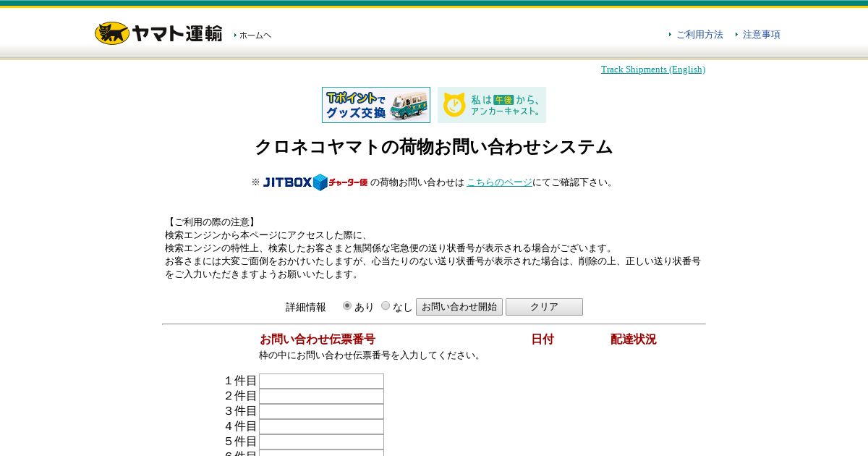Click the アンカーキャスト clock banner
Viewport: 868px width, 456px height.
click(x=492, y=105)
